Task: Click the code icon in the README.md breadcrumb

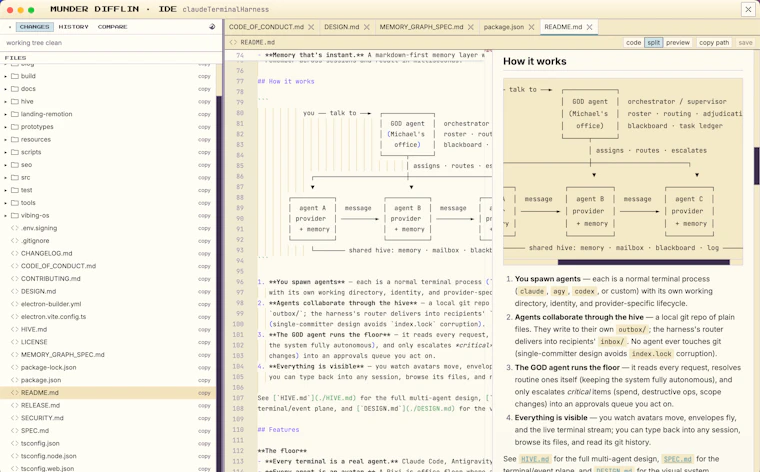Action: pyautogui.click(x=233, y=42)
